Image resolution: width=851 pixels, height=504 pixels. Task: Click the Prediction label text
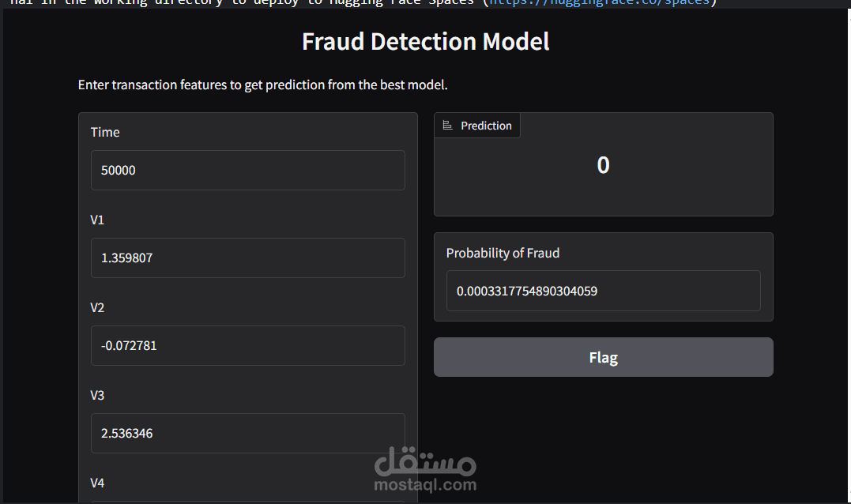pyautogui.click(x=486, y=126)
